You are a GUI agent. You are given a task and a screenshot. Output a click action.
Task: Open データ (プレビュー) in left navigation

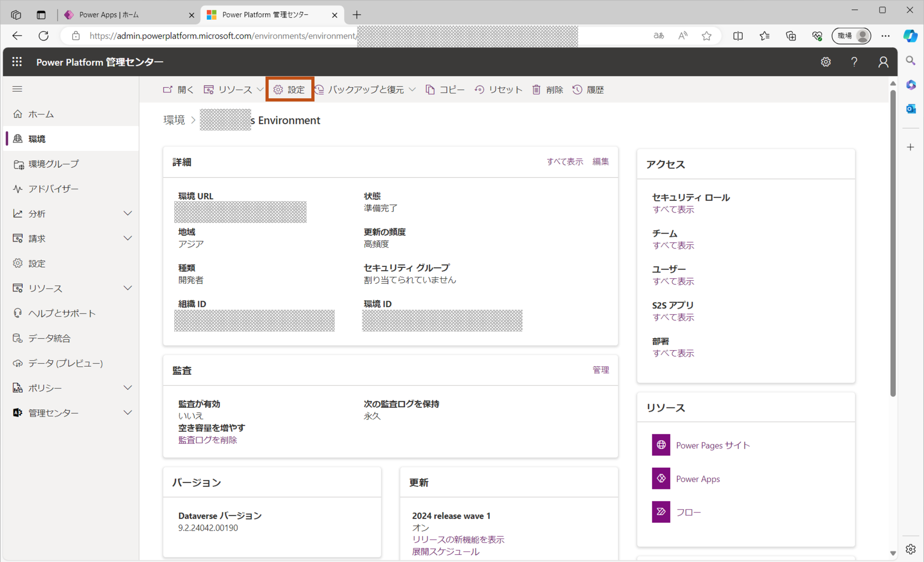click(71, 363)
